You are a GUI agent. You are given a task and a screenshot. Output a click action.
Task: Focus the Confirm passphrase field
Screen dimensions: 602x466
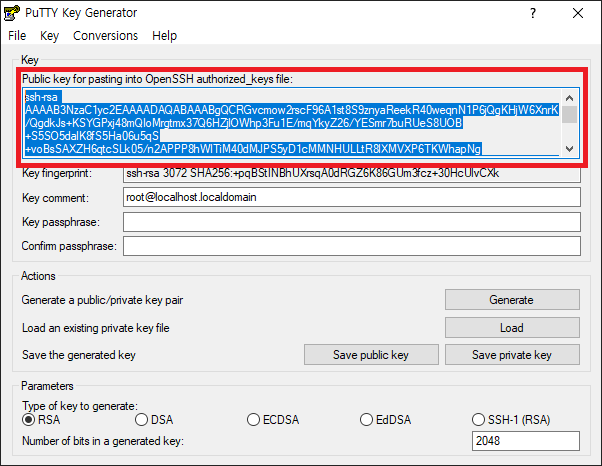(352, 246)
